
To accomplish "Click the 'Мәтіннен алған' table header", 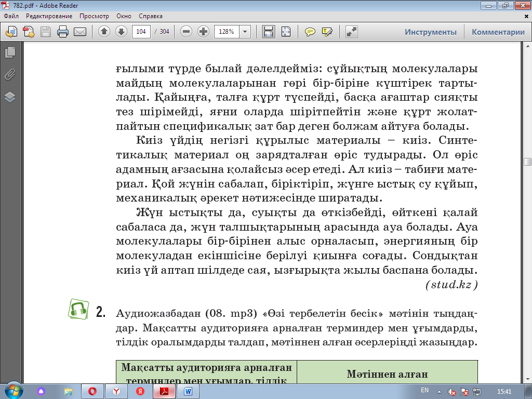I will point(387,374).
